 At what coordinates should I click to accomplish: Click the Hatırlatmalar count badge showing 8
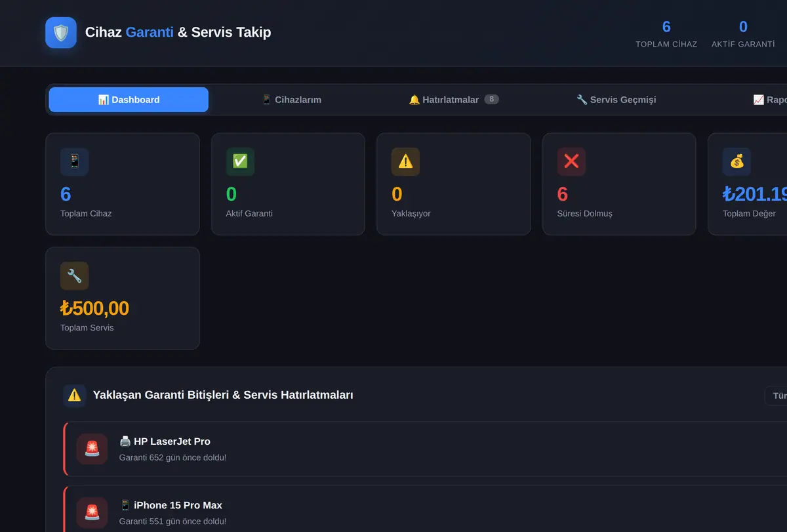coord(492,100)
